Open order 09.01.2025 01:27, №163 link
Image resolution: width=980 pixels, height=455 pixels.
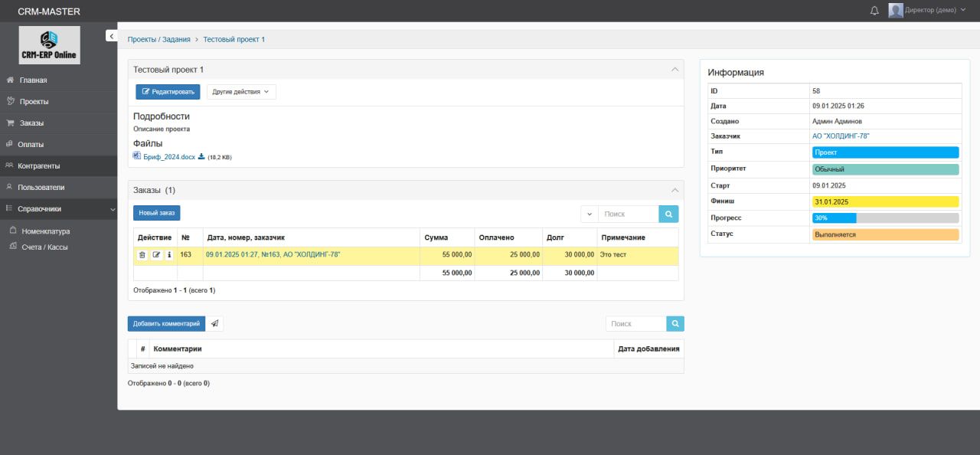[273, 254]
